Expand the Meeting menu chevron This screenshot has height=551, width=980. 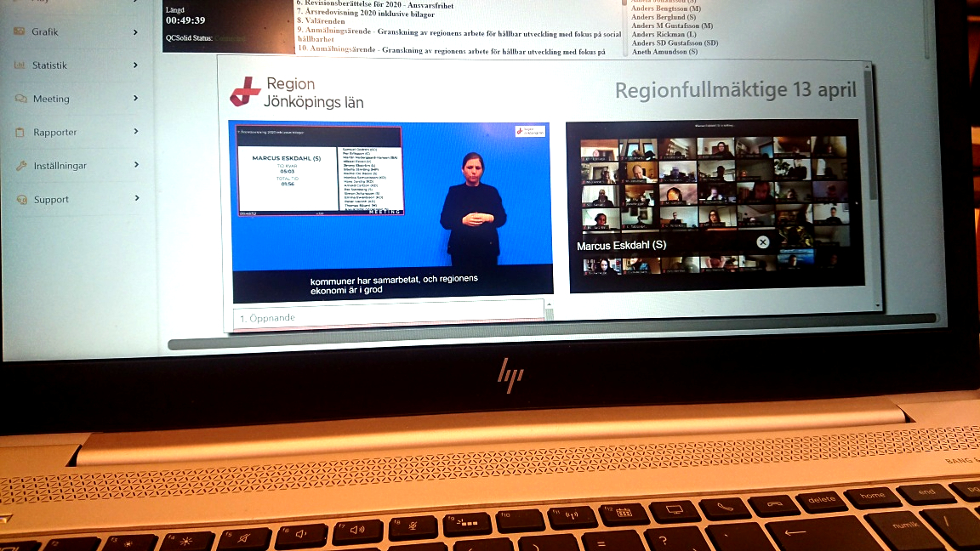(x=135, y=98)
